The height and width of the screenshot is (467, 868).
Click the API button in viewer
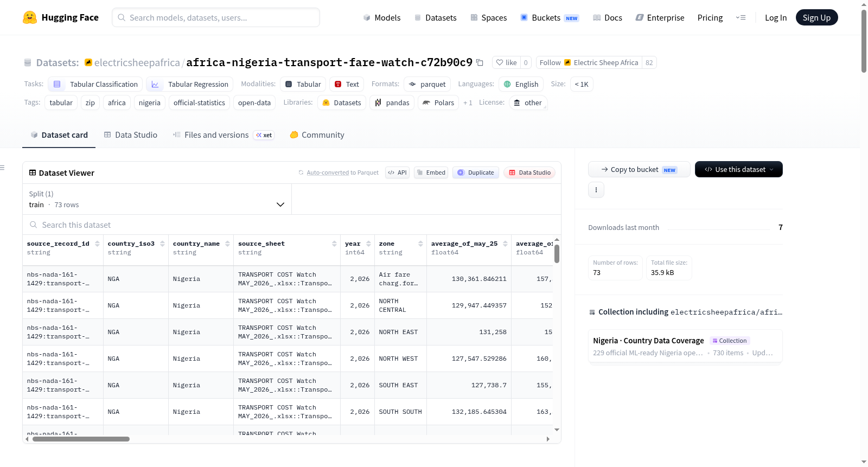click(x=398, y=172)
